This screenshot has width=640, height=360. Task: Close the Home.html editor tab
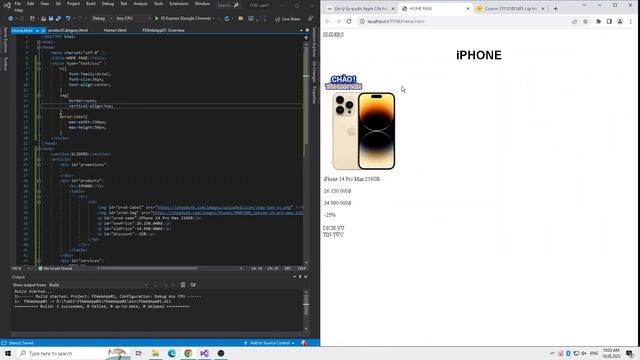click(x=43, y=31)
